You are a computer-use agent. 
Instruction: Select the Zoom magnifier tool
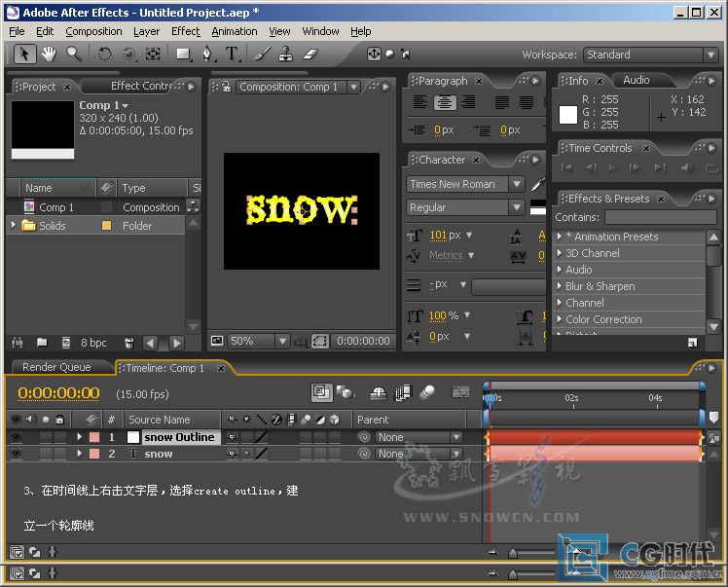point(74,55)
